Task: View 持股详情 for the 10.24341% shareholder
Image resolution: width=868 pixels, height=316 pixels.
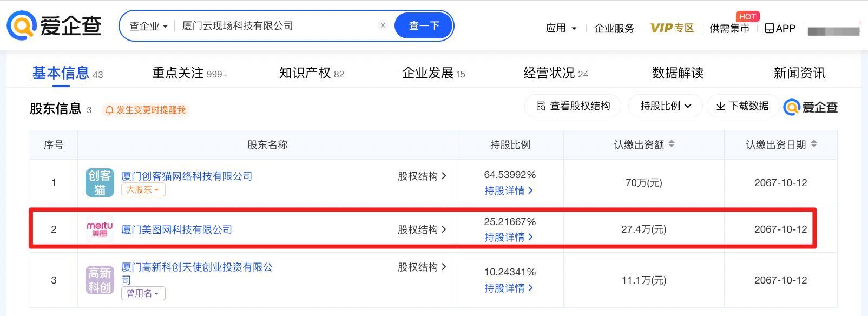Action: [509, 288]
